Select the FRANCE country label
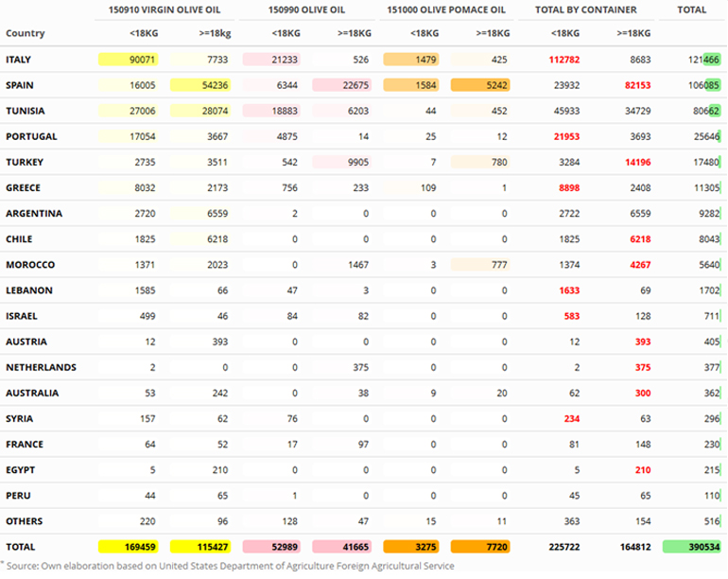 click(x=25, y=444)
